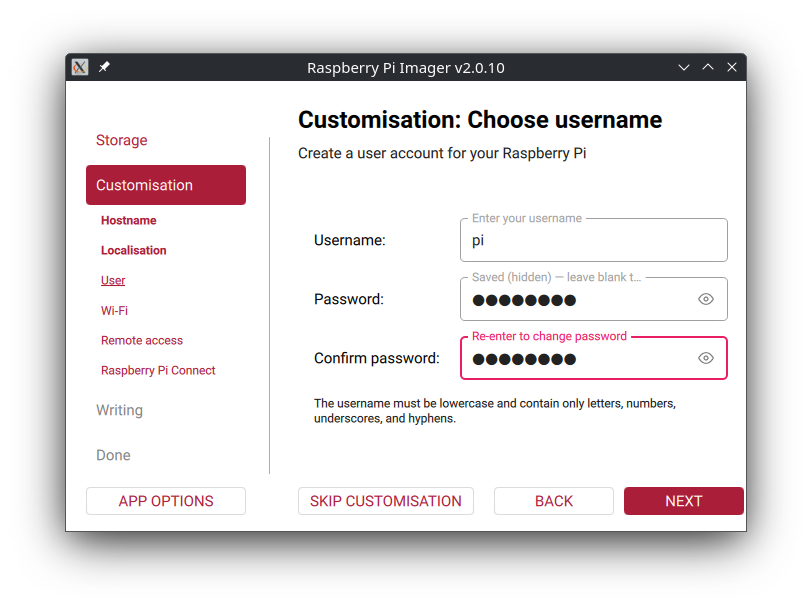Screen dimensions: 812x609
Task: Click 'Create a user account' subtitle
Action: [442, 154]
